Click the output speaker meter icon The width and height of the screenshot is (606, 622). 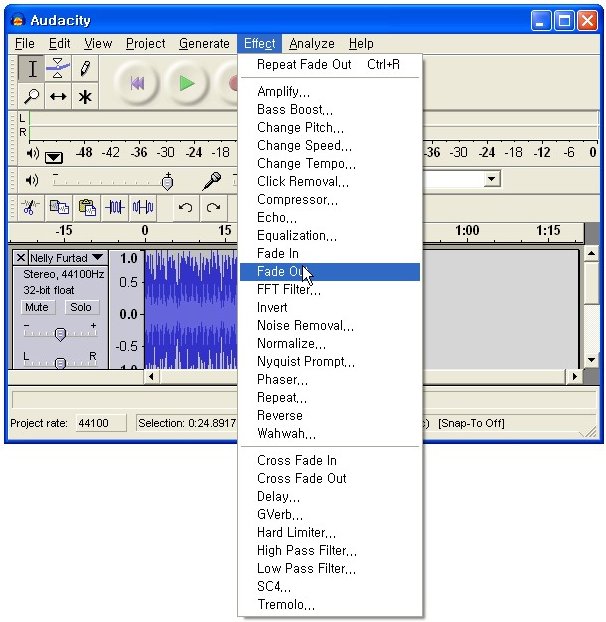click(33, 153)
